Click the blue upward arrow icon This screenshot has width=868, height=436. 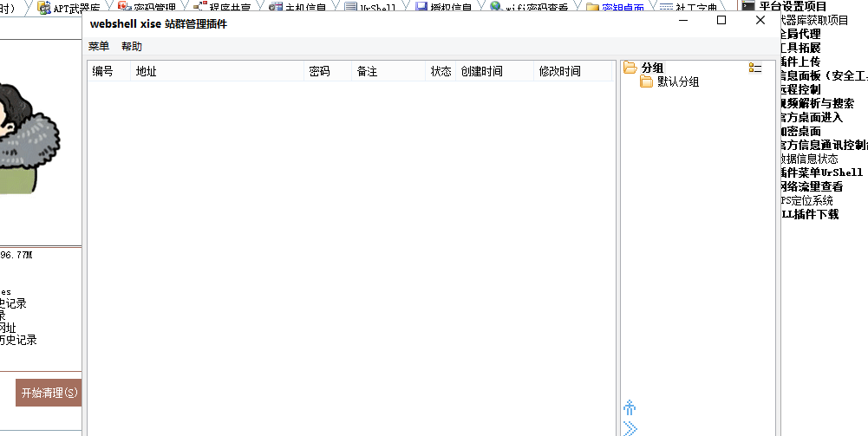(x=630, y=407)
